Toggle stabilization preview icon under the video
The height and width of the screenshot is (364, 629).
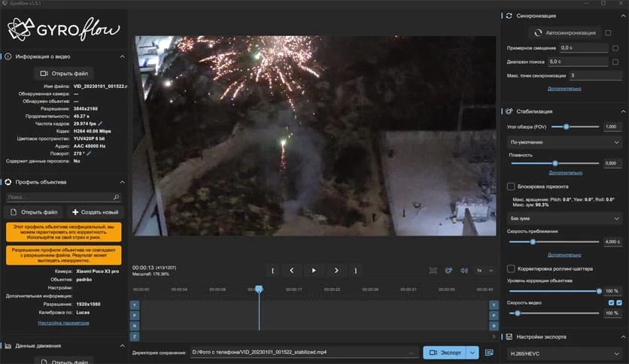(x=448, y=271)
